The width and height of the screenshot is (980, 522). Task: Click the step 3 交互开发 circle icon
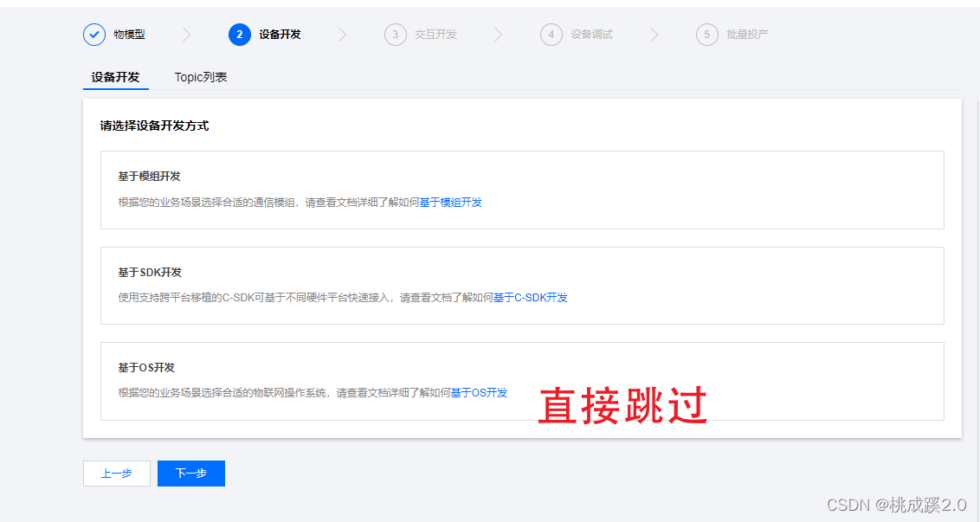(x=395, y=35)
